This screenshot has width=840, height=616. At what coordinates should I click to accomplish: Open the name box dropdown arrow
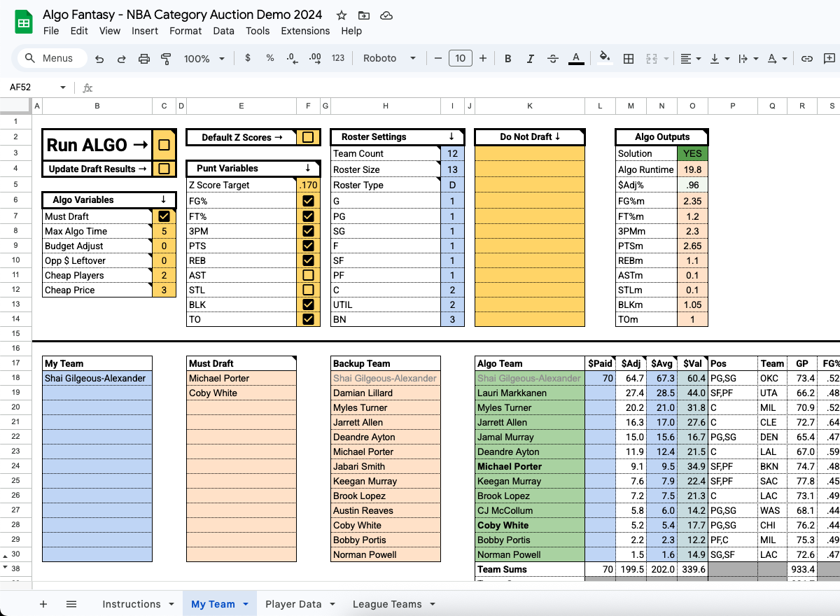63,88
